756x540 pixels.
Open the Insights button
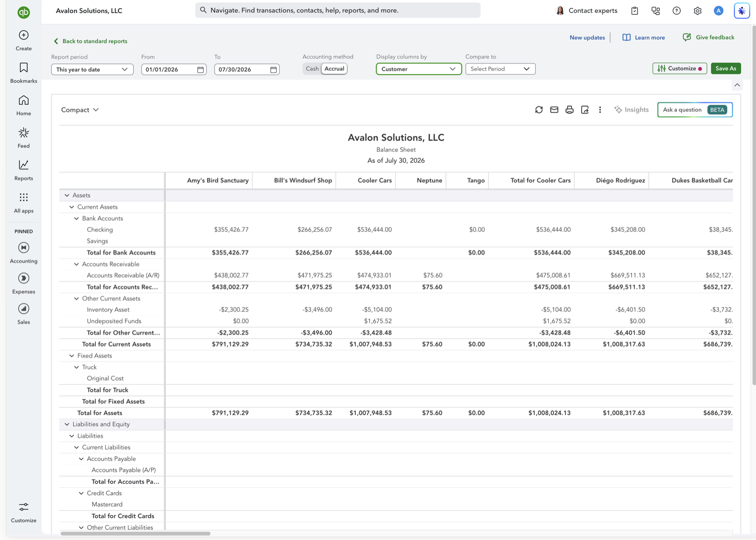click(x=632, y=110)
